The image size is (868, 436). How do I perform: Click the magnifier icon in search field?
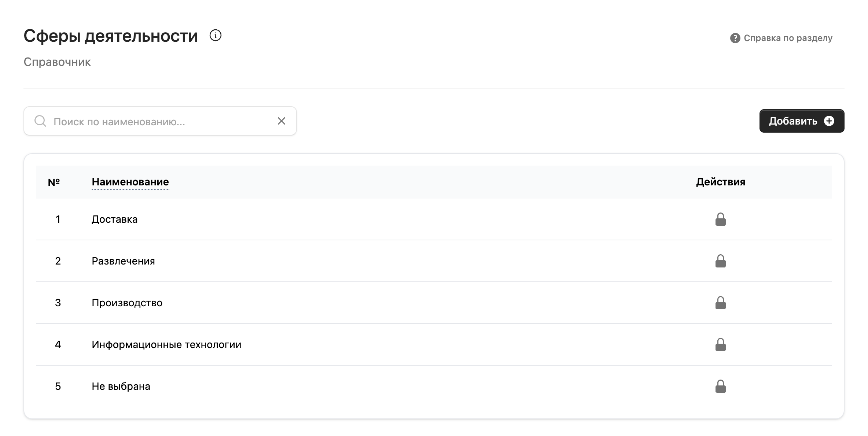point(40,121)
